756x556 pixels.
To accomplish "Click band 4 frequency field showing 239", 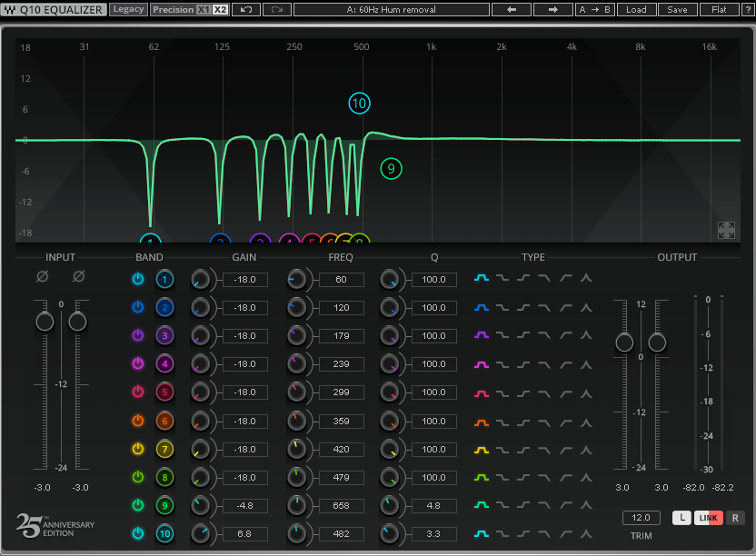I will tap(342, 364).
